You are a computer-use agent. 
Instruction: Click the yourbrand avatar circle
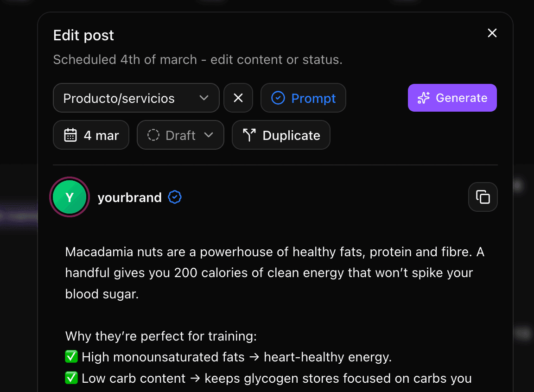(69, 197)
